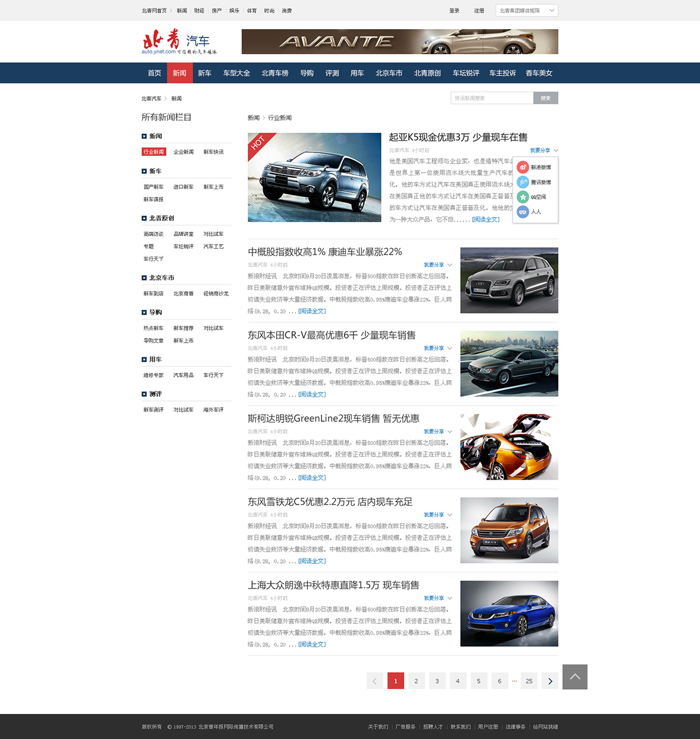The width and height of the screenshot is (700, 739).
Task: Click the 资讯新闻搜索 search input field
Action: (492, 98)
